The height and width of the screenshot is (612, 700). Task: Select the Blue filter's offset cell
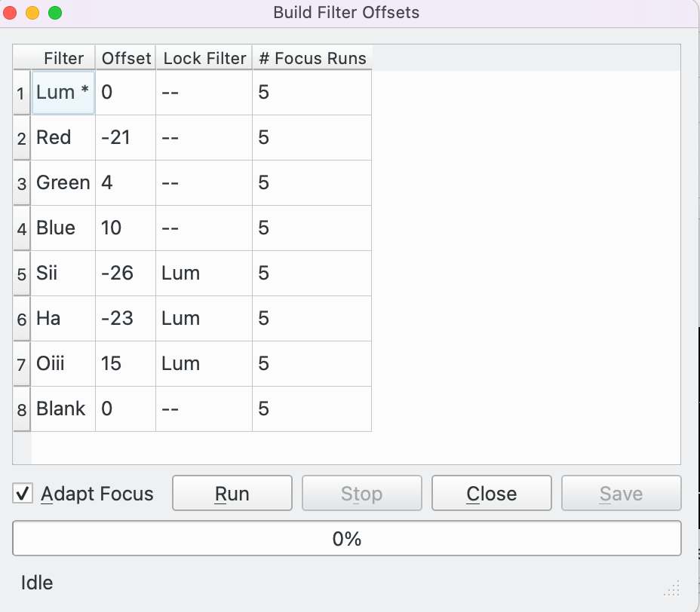[x=124, y=228]
